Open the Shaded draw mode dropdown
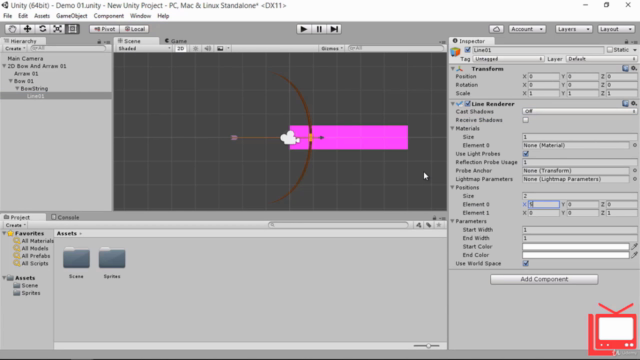 (144, 49)
